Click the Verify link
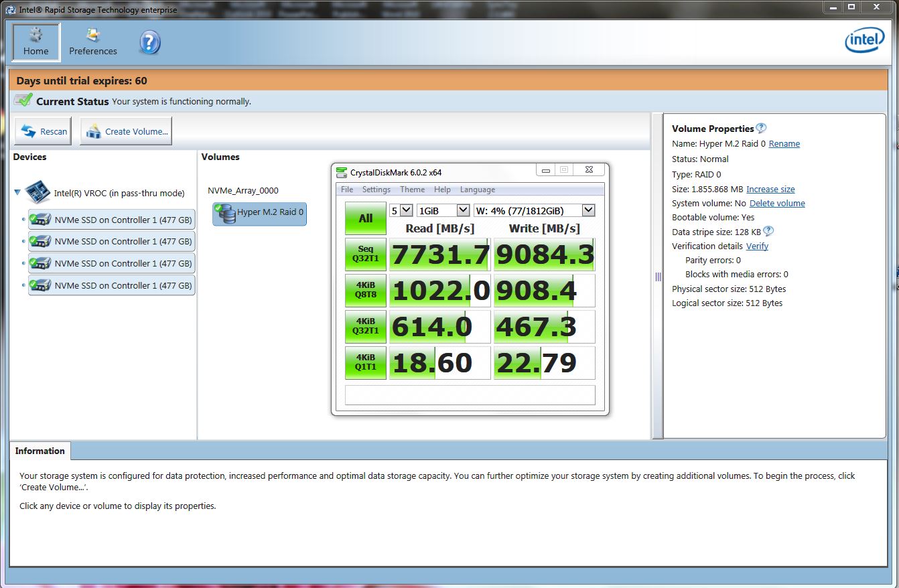Screen dimensions: 899x588 click(757, 246)
